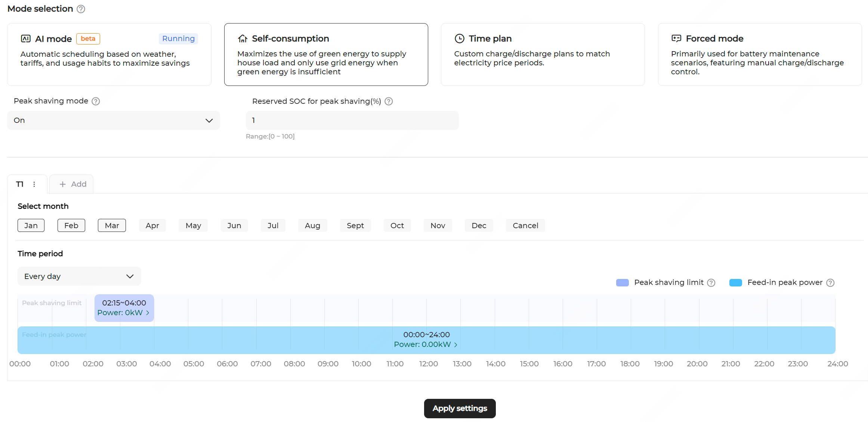
Task: Click the Peak shaving limit color swatch
Action: click(x=622, y=283)
